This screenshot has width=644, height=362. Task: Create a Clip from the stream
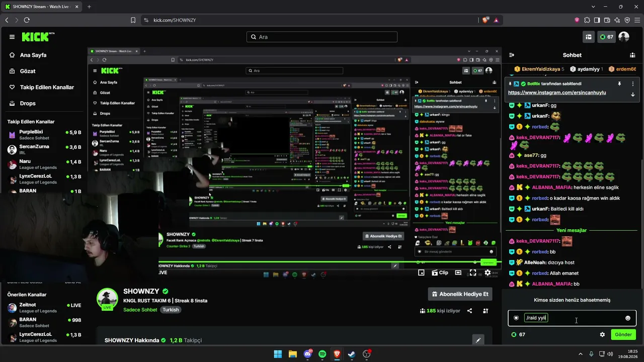click(440, 273)
